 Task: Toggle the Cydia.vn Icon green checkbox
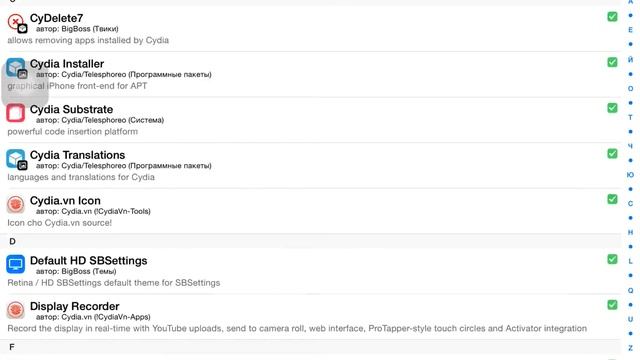612,199
